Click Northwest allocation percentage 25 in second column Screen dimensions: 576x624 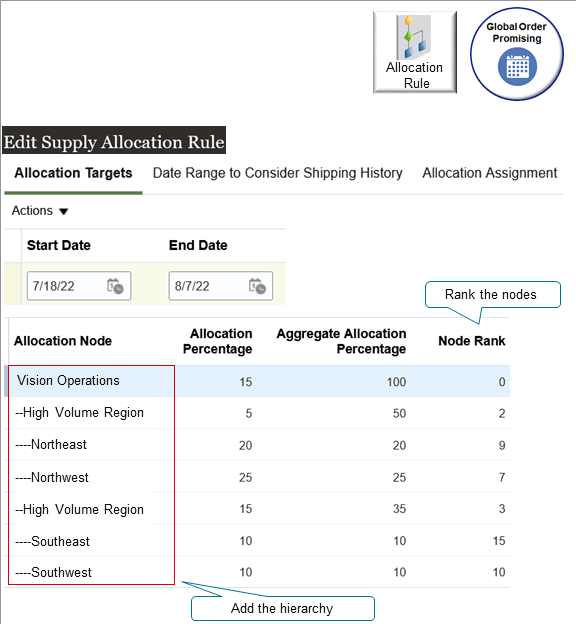(246, 477)
